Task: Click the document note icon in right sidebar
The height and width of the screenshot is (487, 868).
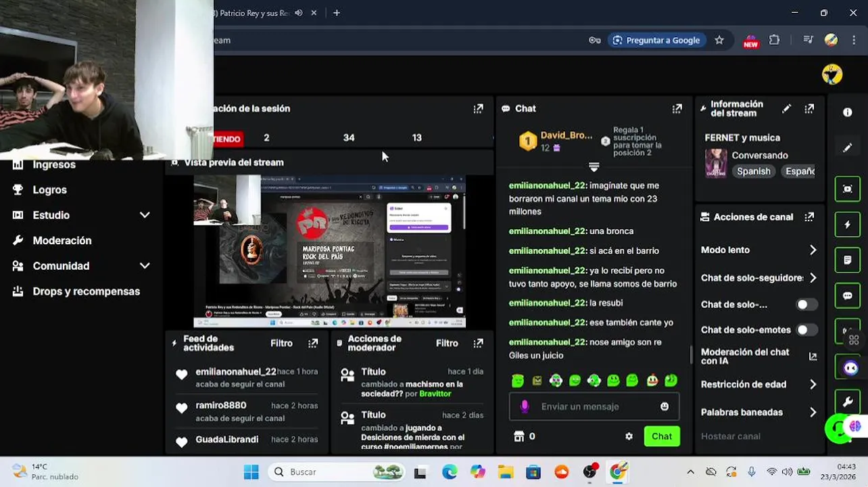Action: tap(847, 260)
